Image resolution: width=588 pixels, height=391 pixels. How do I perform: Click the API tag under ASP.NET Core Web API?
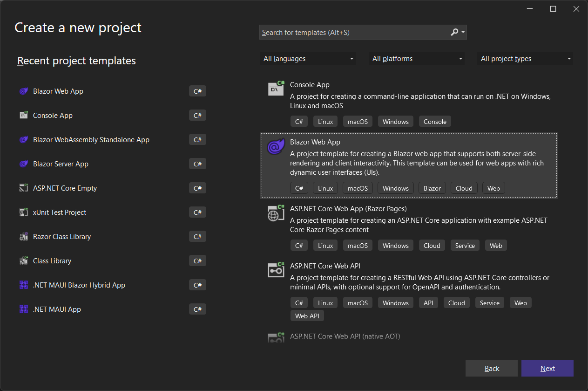pyautogui.click(x=428, y=303)
